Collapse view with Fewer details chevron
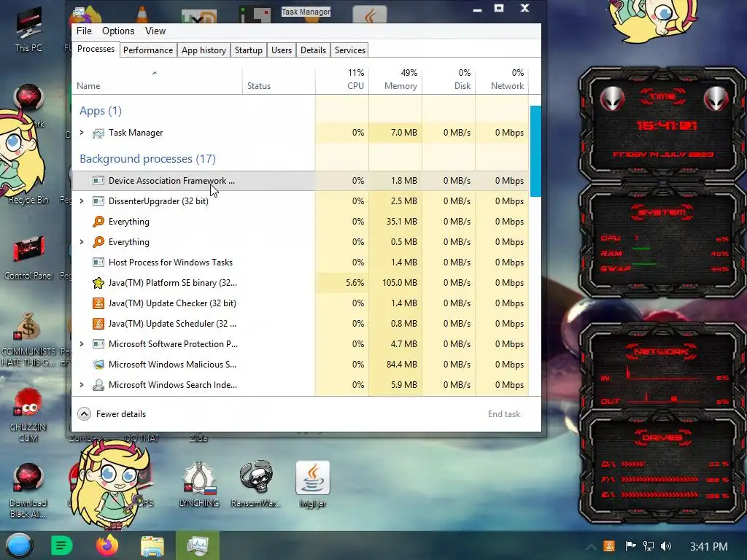This screenshot has height=560, width=747. point(85,414)
